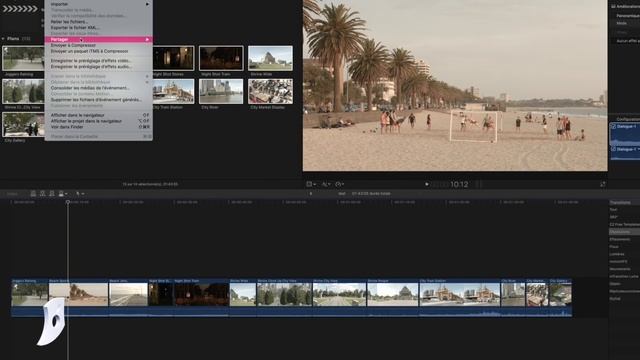Image resolution: width=640 pixels, height=360 pixels.
Task: Choose Exporter le fichier XML…
Action: [x=98, y=27]
